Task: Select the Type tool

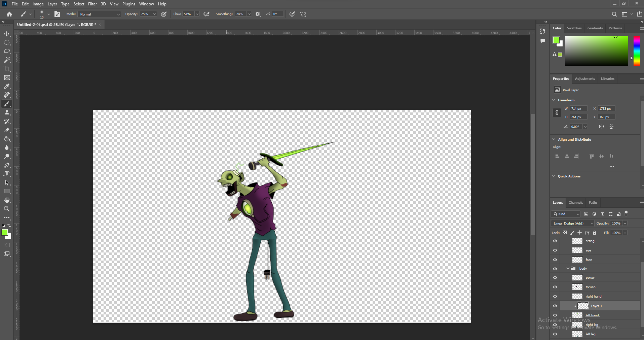Action: 7,174
